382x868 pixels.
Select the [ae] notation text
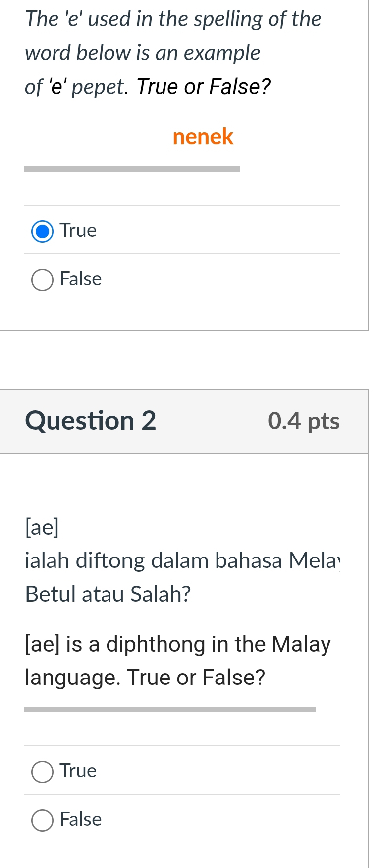[42, 527]
